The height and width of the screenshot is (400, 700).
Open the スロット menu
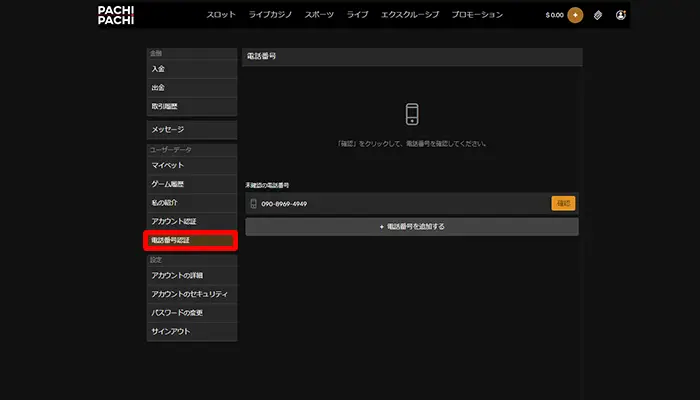[221, 15]
